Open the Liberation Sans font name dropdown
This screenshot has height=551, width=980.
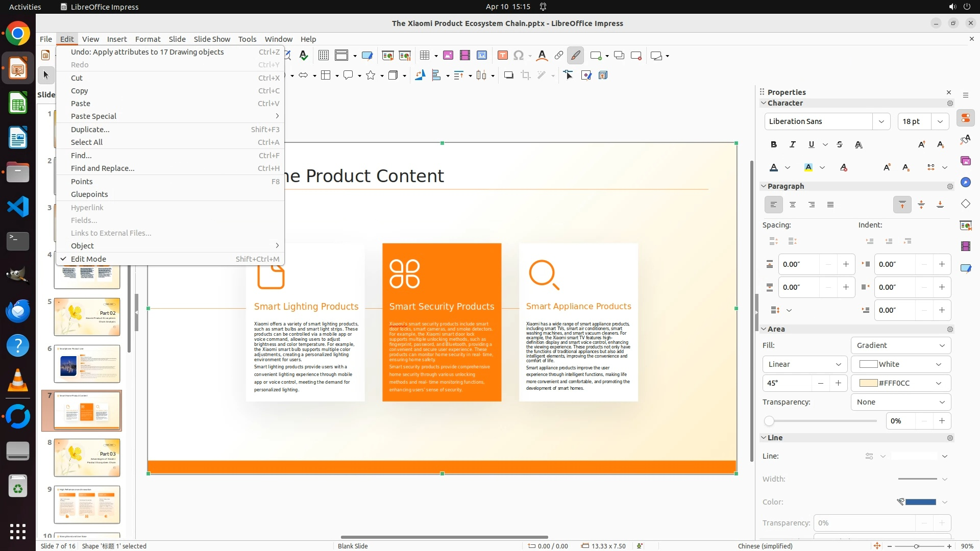881,121
